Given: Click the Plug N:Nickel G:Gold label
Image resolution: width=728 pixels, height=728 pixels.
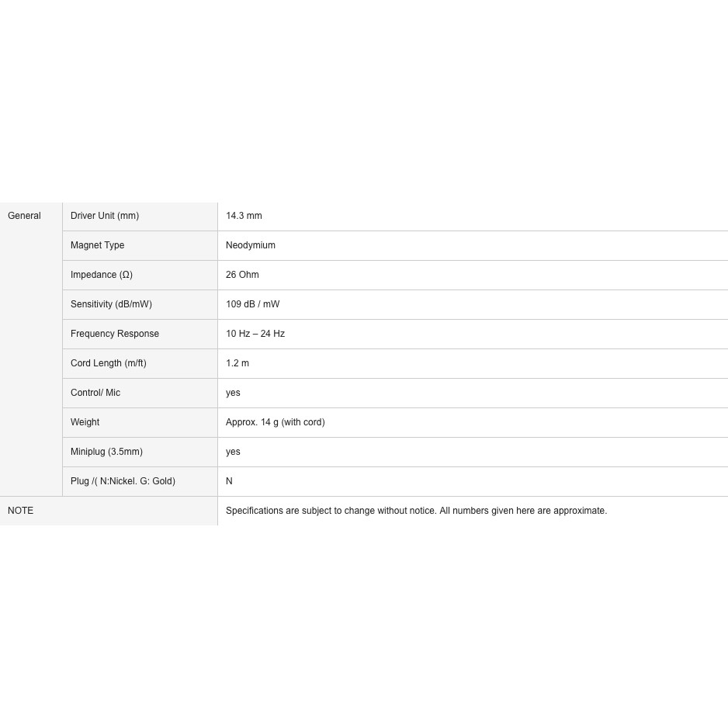Looking at the screenshot, I should point(123,481).
